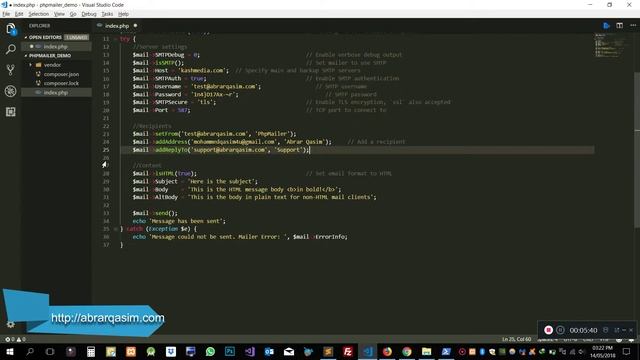Open composer.json in the explorer
Screen dimensions: 640x360
pos(61,74)
